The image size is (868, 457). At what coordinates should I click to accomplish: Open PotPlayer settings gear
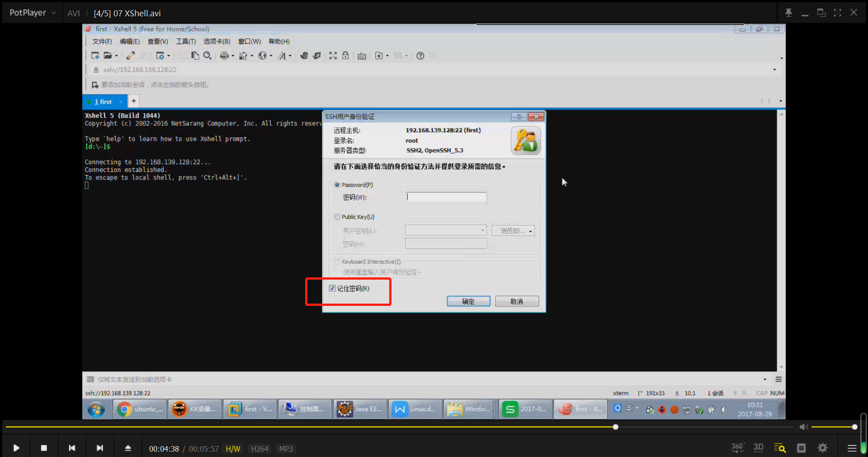[823, 448]
